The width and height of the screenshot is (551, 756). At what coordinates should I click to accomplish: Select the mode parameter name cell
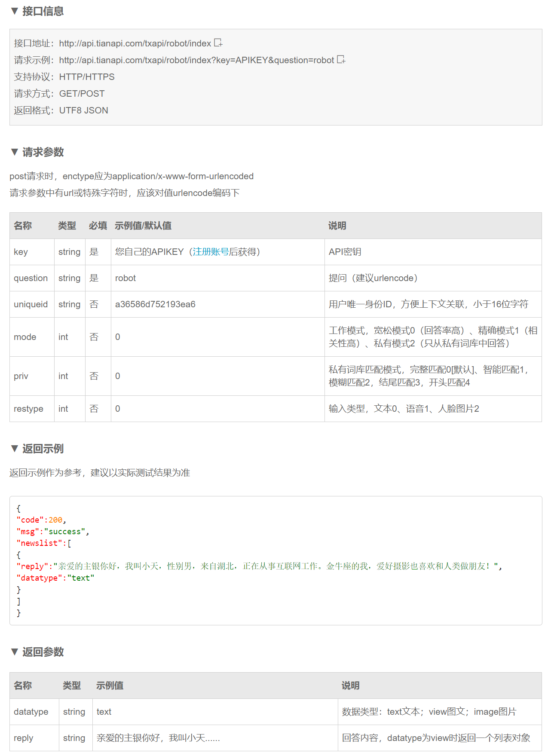(25, 337)
